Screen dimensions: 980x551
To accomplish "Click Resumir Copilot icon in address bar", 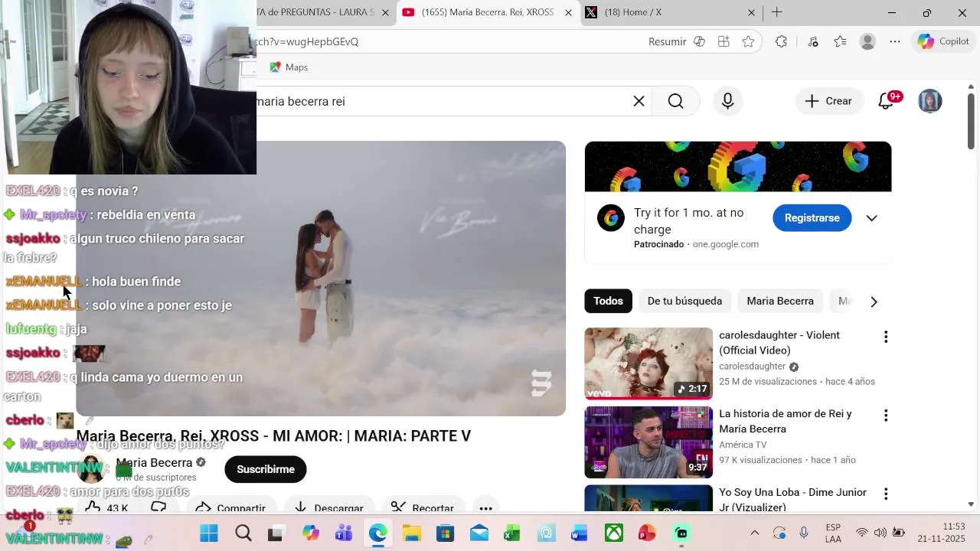I will click(x=699, y=41).
